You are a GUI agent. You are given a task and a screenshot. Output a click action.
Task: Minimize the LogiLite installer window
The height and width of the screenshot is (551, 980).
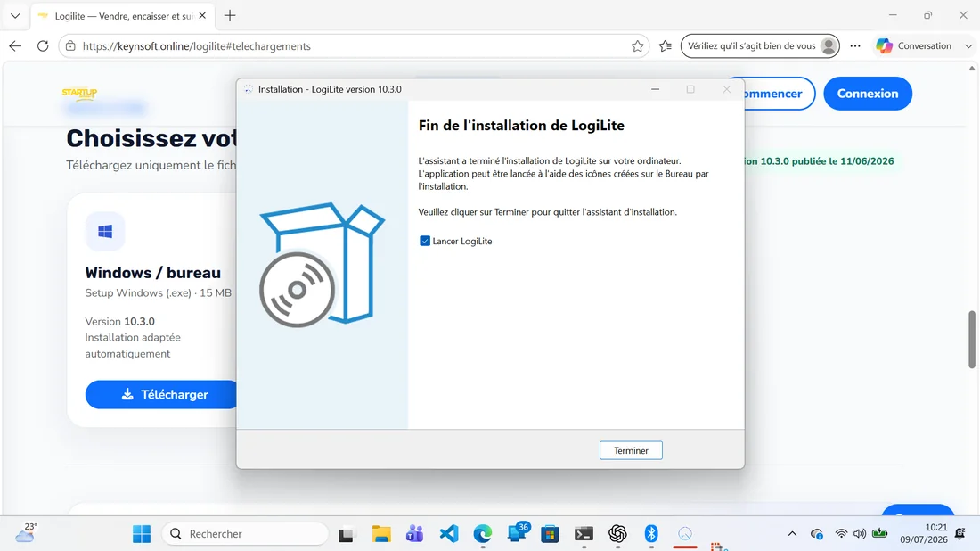tap(655, 89)
